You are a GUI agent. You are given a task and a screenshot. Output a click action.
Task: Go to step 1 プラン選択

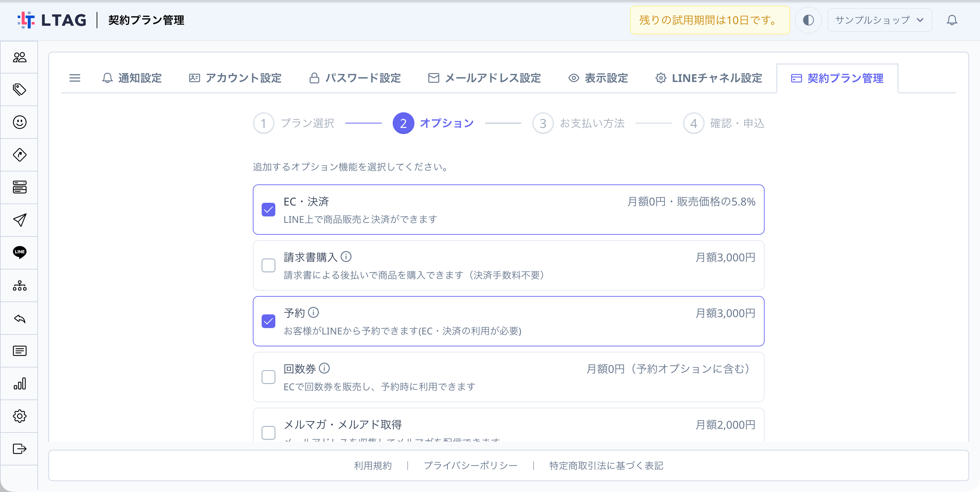tap(294, 123)
